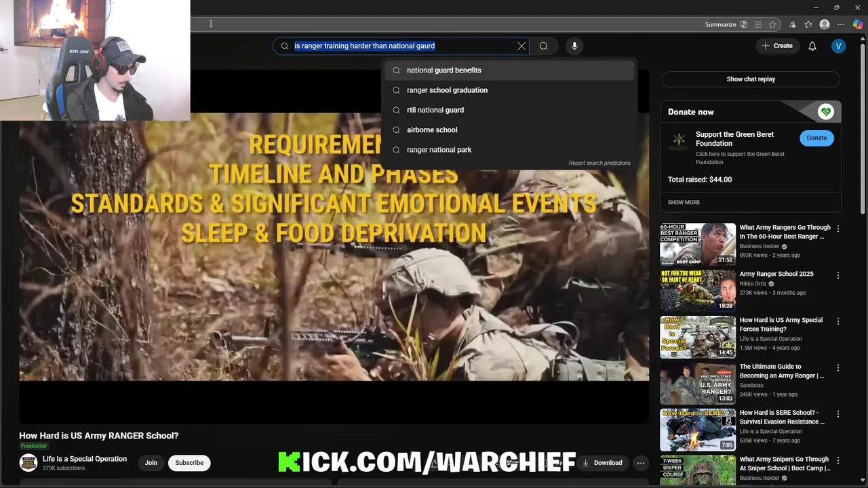Viewport: 868px width, 488px height.
Task: Click the page vertical scrollbar
Action: [863, 129]
